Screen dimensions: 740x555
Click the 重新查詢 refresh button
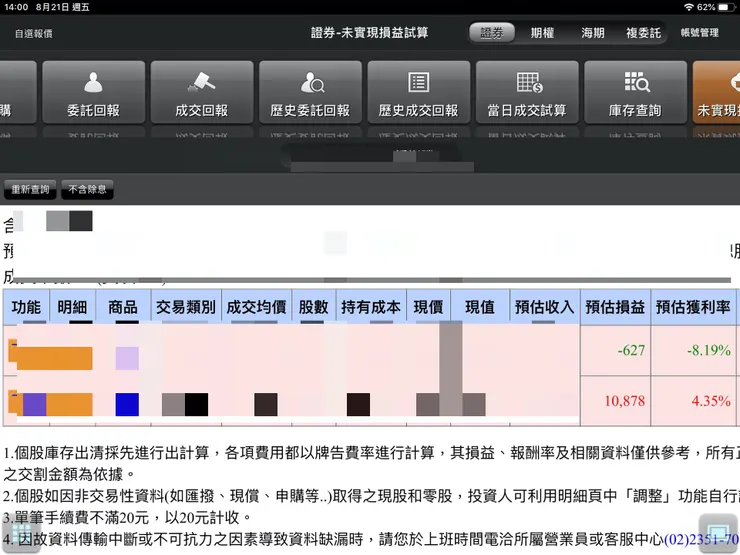[30, 190]
